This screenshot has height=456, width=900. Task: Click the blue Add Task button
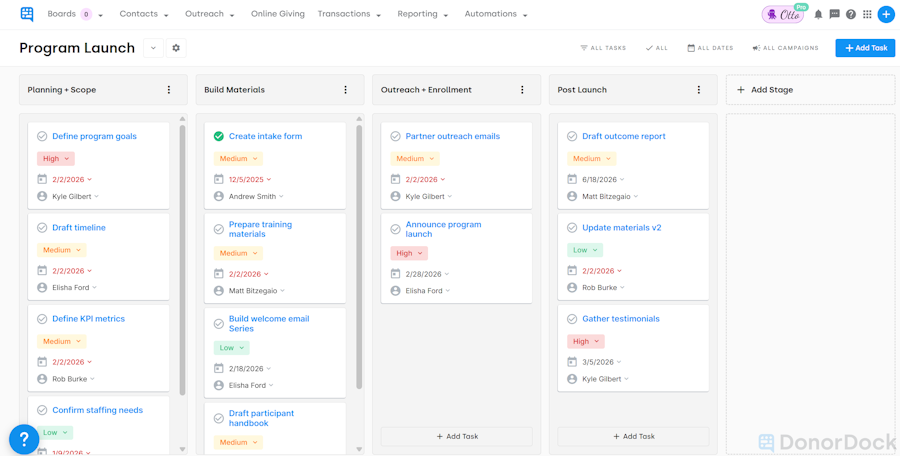865,48
